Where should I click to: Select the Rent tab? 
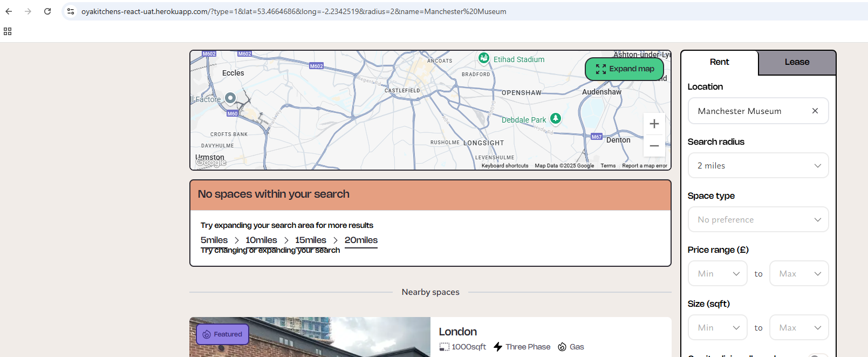[x=719, y=62]
